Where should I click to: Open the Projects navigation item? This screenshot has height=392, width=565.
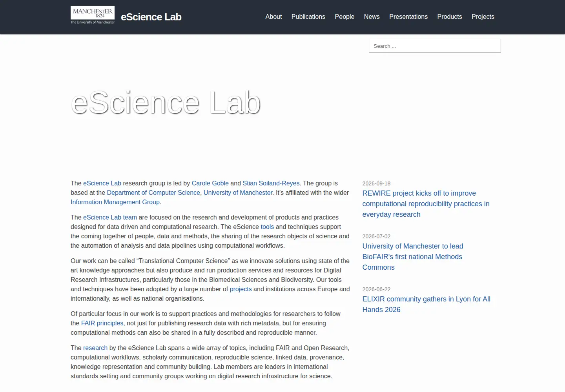[x=483, y=17]
